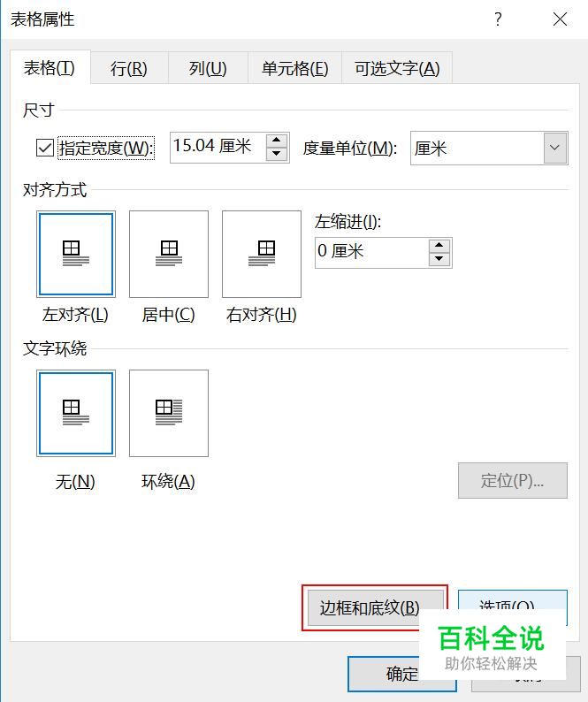Expand the 度量单位 dropdown
The image size is (588, 702).
555,148
